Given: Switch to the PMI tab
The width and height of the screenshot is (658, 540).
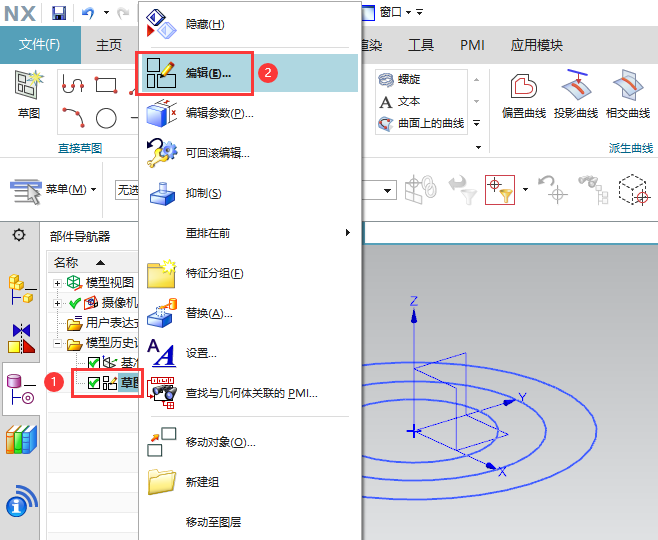Looking at the screenshot, I should (472, 45).
